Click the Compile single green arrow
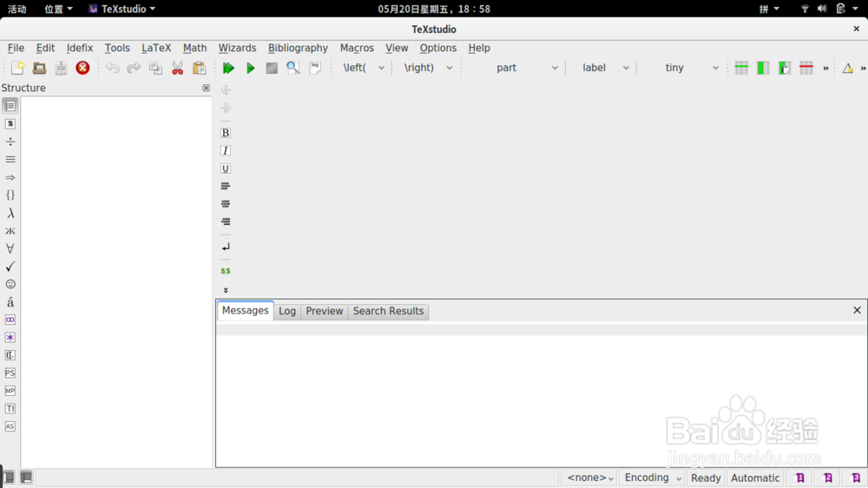Image resolution: width=868 pixels, height=488 pixels. pos(250,68)
